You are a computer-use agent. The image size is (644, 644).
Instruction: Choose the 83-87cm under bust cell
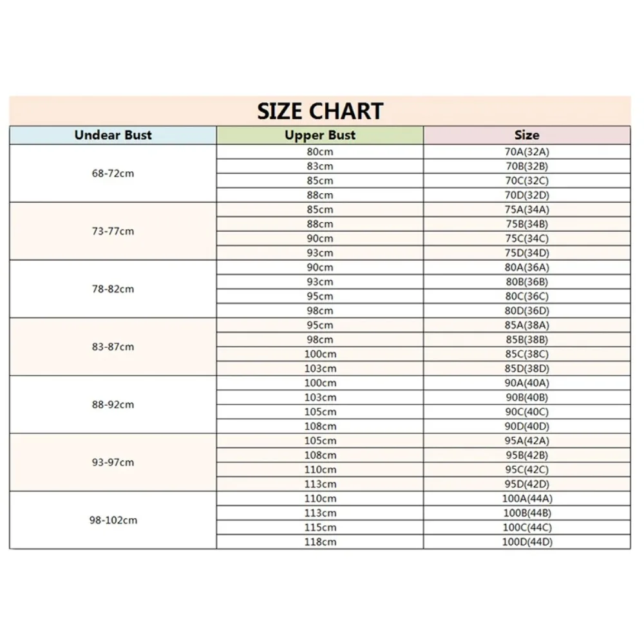click(113, 346)
